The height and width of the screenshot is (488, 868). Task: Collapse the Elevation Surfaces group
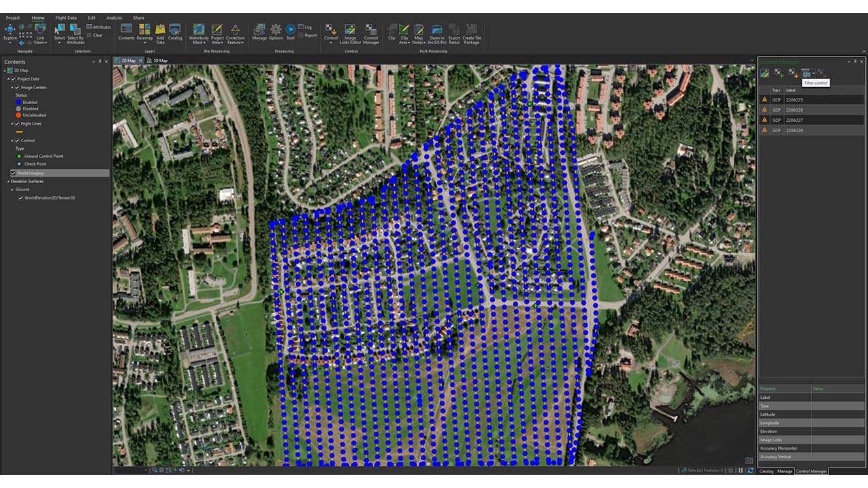click(7, 182)
